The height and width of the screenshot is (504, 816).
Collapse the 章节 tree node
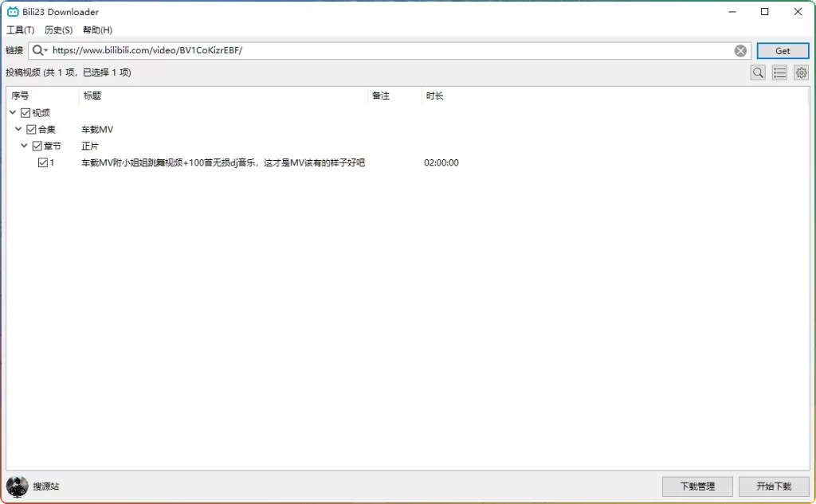click(x=23, y=146)
